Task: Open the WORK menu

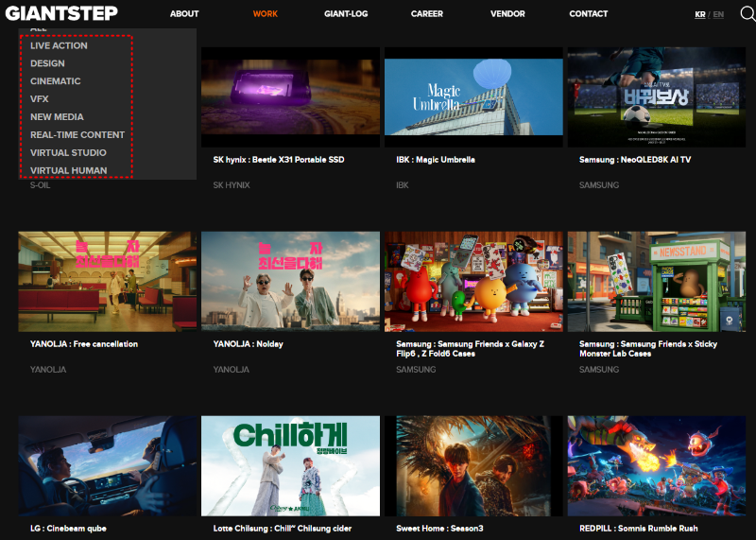Action: coord(266,14)
